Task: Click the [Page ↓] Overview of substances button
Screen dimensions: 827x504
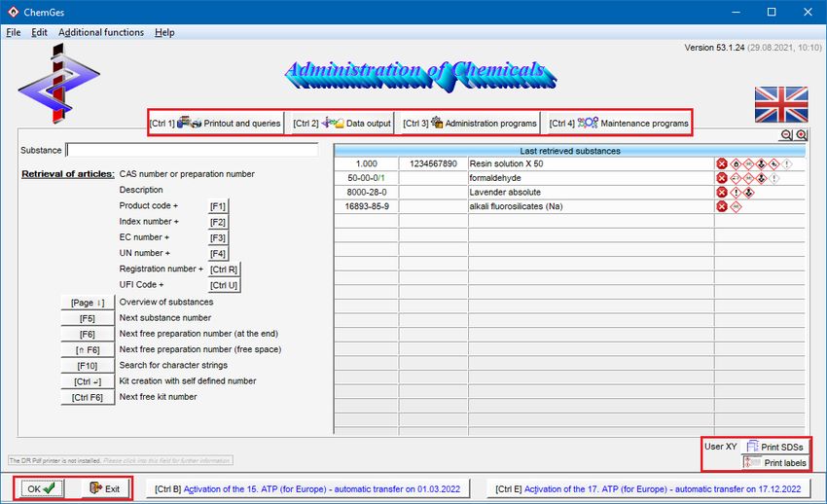Action: [88, 303]
